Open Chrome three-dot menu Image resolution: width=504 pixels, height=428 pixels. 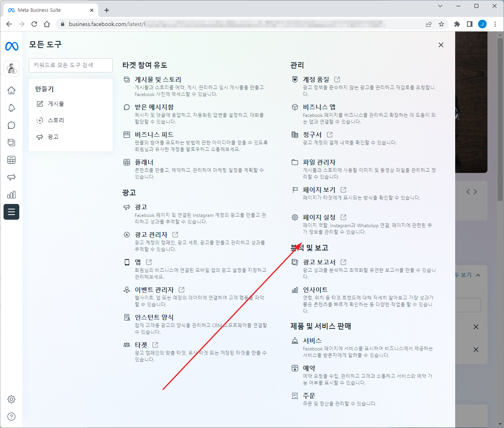pyautogui.click(x=495, y=24)
